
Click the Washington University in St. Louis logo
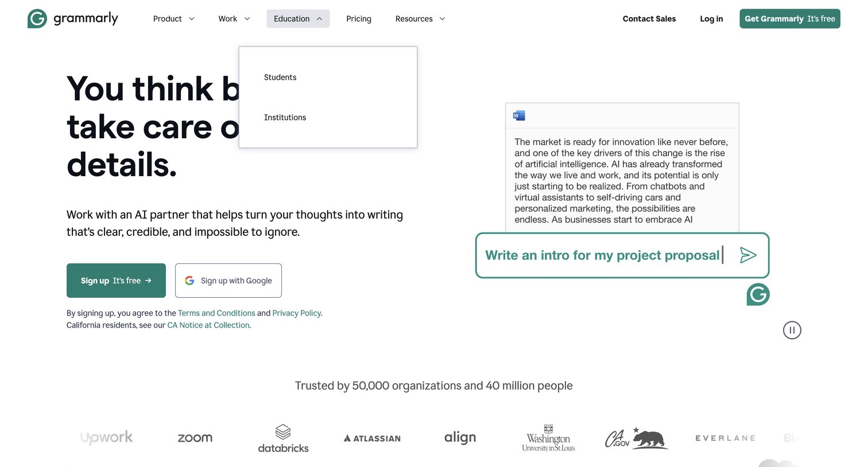point(548,438)
